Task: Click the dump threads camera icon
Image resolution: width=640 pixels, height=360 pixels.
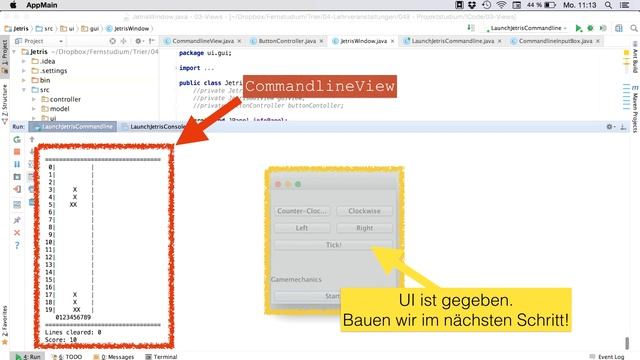Action: pyautogui.click(x=17, y=177)
